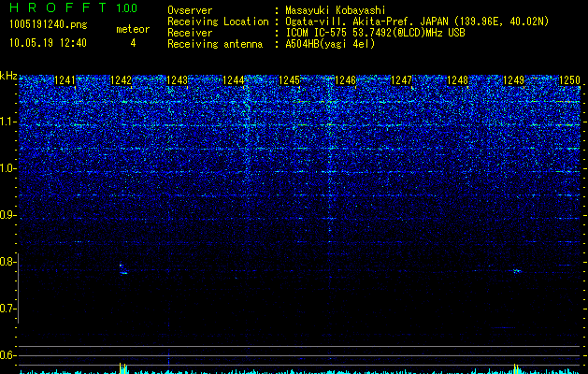Viewport: 588px width, 374px height.
Task: Click the 1241 time marker
Action: click(x=65, y=80)
